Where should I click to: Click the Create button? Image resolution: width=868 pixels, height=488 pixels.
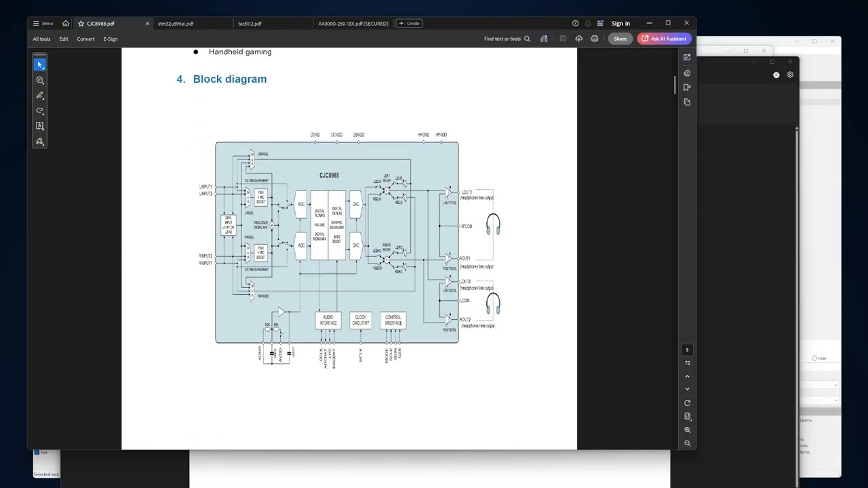(409, 23)
